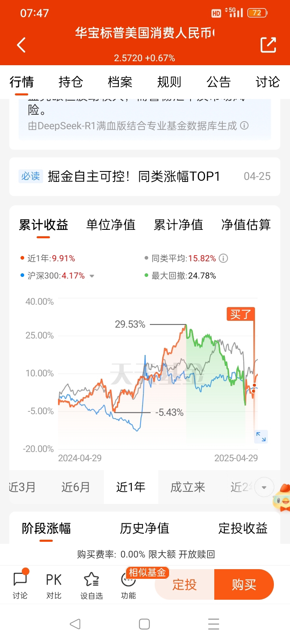The height and width of the screenshot is (644, 290).
Task: Expand more time ranges dropdown circle
Action: coord(264,487)
